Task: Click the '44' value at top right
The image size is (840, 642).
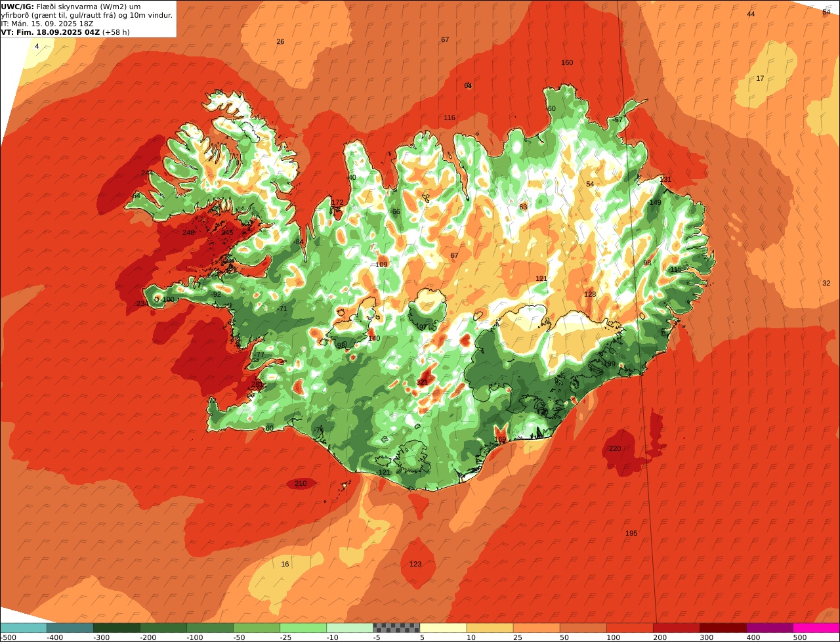Action: click(751, 14)
